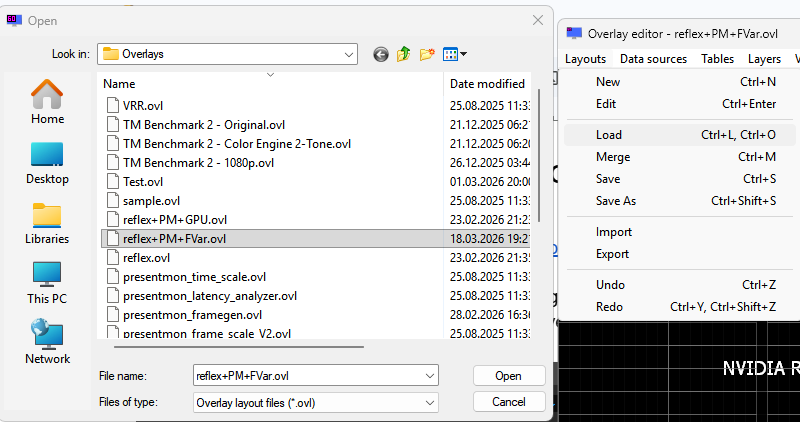Select presentmon_frame_scale_V2.ovl file
This screenshot has height=422, width=800.
coord(207,334)
